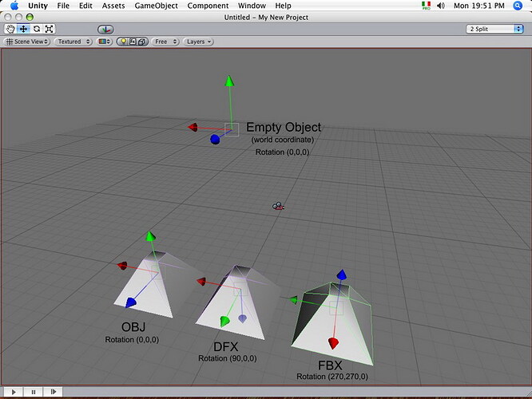
Task: Click the FBX label text
Action: 330,365
